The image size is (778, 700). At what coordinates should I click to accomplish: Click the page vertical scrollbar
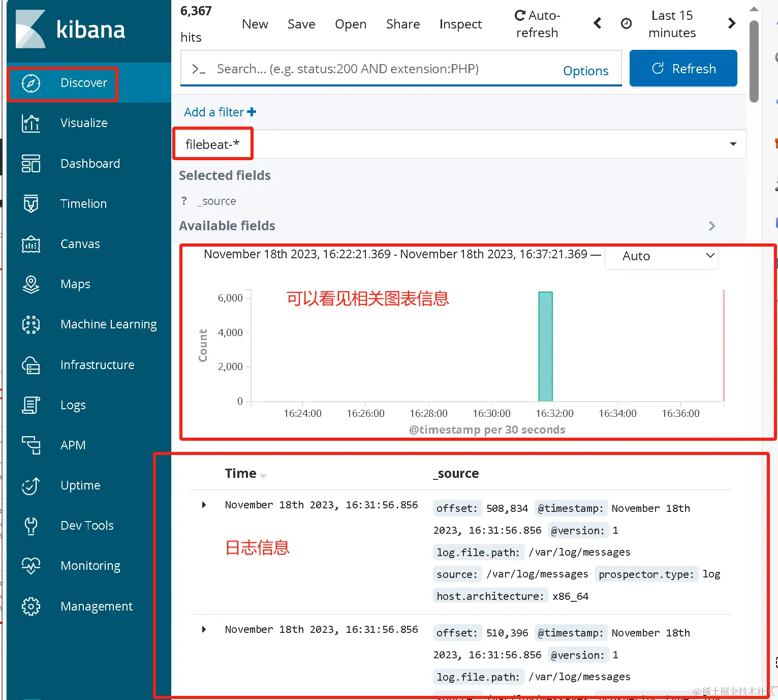[754, 61]
